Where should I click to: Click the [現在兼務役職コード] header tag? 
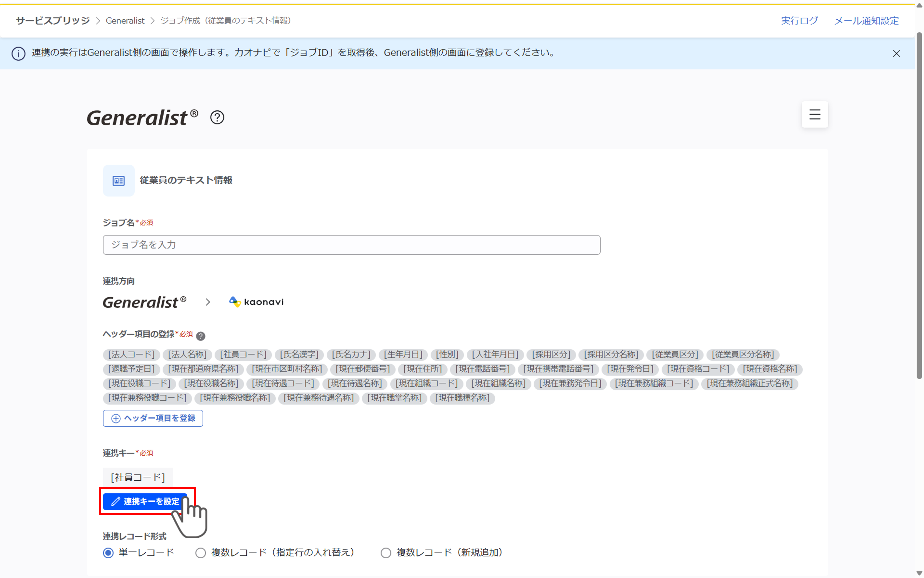point(147,398)
